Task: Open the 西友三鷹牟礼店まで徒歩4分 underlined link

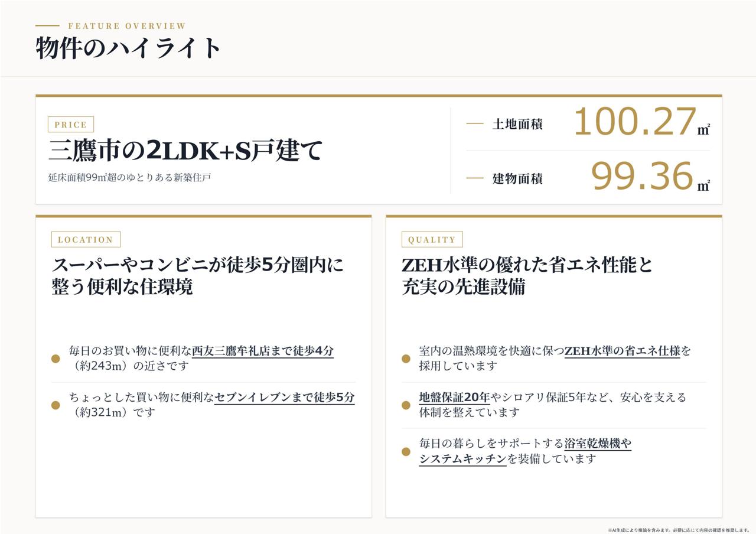Action: (x=263, y=351)
